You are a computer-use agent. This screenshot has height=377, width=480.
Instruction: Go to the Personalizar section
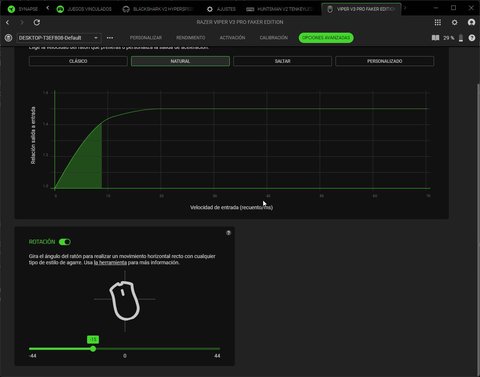coord(146,38)
